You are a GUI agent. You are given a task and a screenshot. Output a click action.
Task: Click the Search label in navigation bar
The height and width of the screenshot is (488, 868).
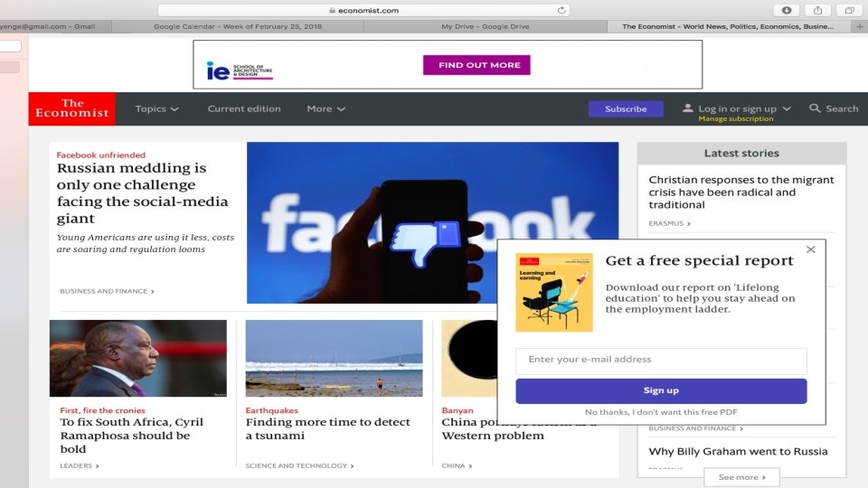(x=842, y=109)
